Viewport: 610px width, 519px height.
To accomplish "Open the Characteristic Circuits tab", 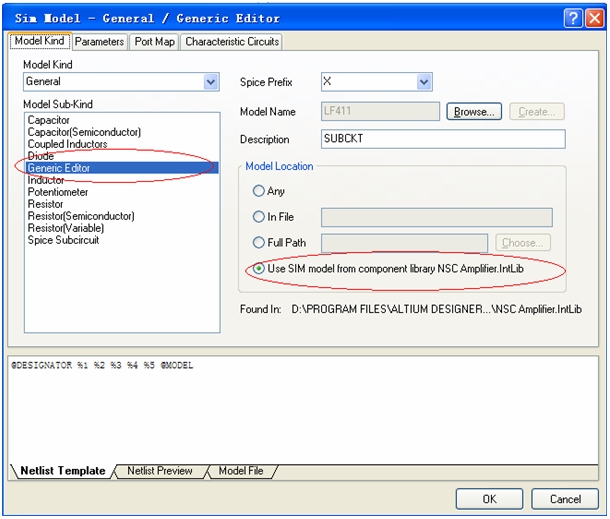I will [232, 42].
